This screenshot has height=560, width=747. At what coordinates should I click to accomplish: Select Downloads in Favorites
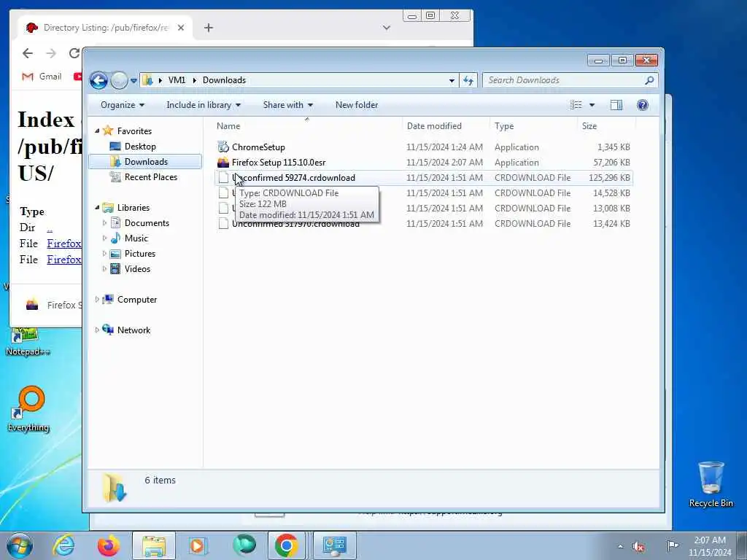point(146,161)
